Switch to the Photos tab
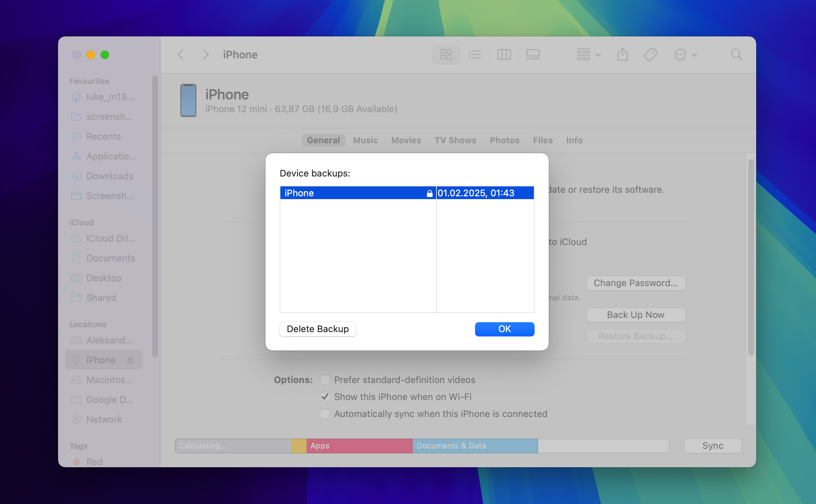This screenshot has height=504, width=816. pyautogui.click(x=504, y=140)
